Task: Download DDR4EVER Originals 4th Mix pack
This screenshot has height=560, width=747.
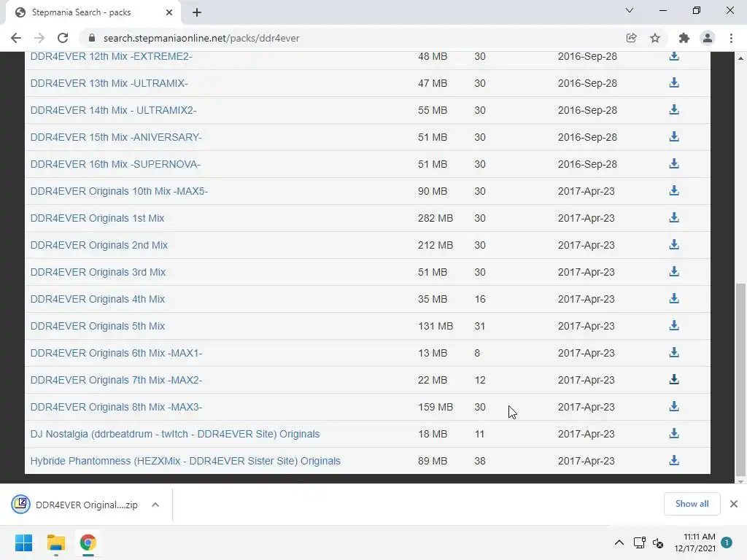Action: pos(673,299)
